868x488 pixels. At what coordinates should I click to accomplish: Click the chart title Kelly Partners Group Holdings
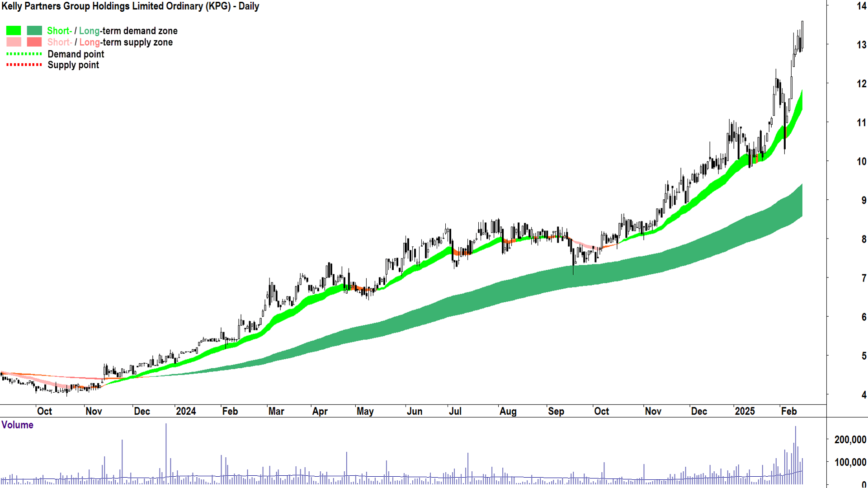click(130, 6)
